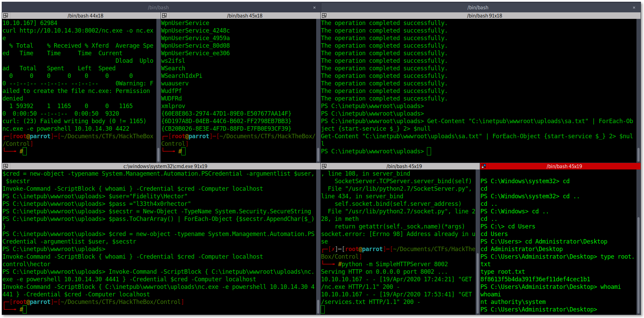This screenshot has width=644, height=318.
Task: Click the 'WudfPf' service entry
Action: point(171,91)
